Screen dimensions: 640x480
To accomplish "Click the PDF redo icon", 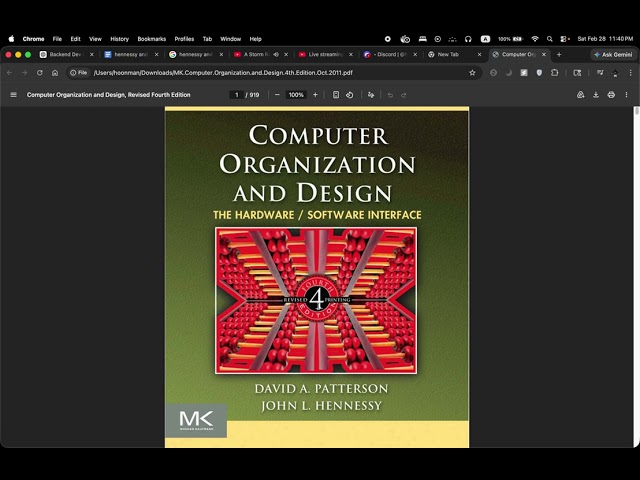I will 404,95.
